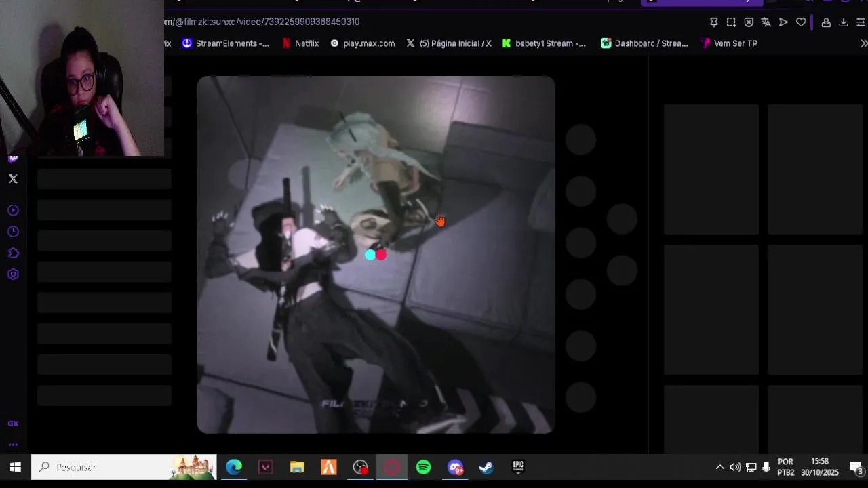Open browsing history clock icon

click(x=13, y=232)
